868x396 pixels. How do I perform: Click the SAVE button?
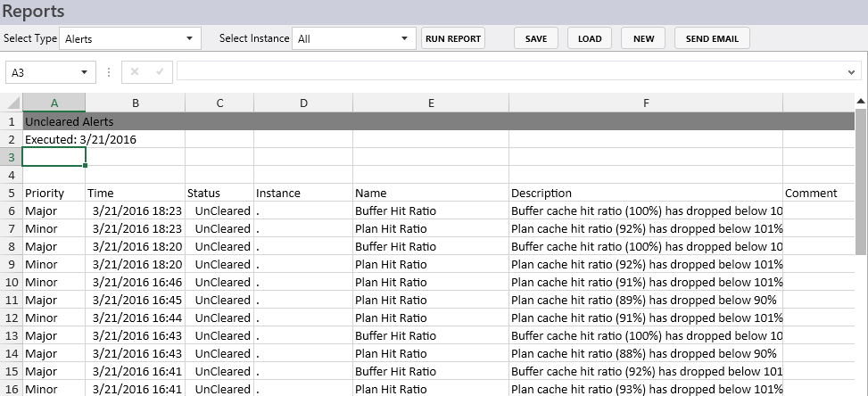click(536, 38)
